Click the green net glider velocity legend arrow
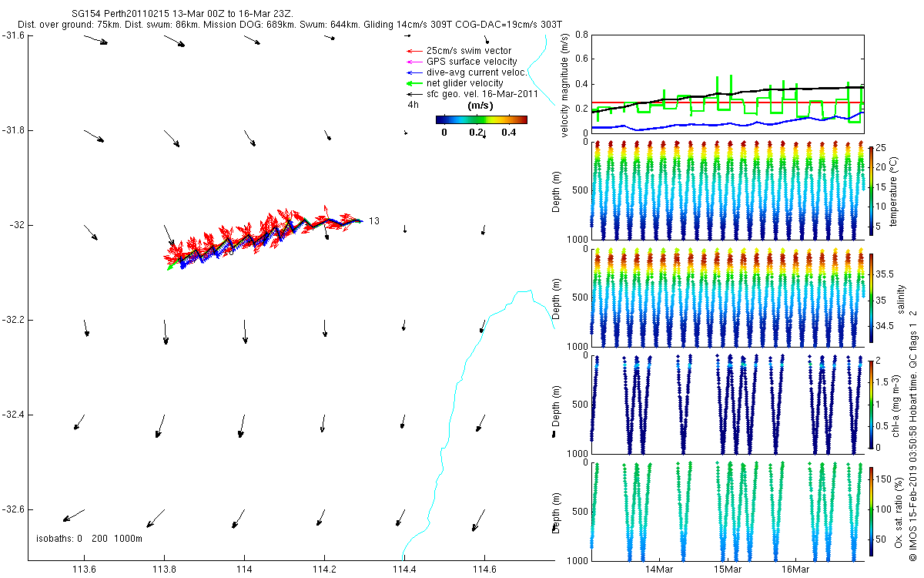 pyautogui.click(x=413, y=83)
